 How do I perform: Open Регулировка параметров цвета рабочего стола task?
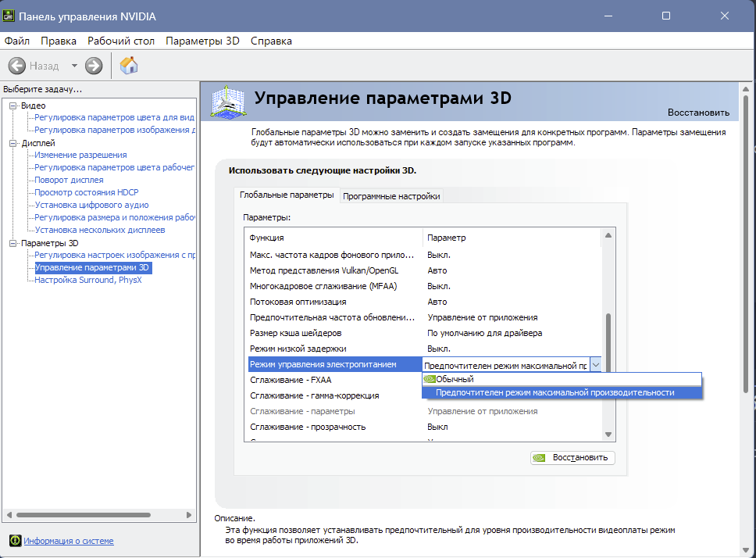[x=114, y=167]
